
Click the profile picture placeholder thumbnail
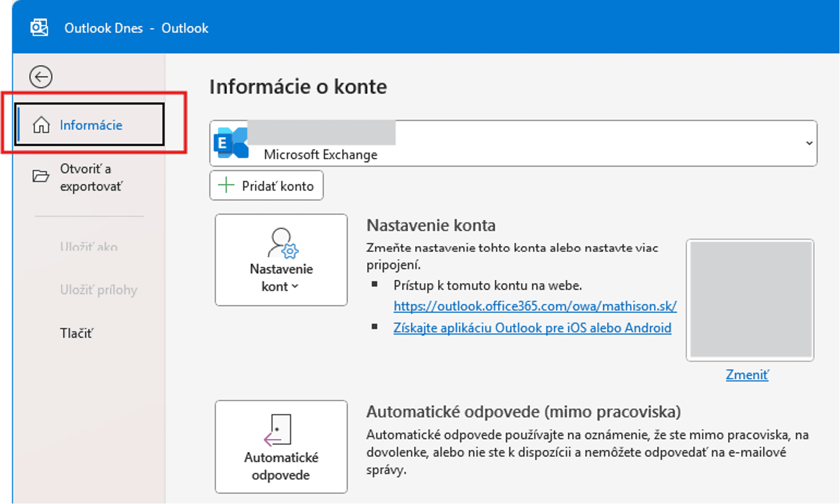click(x=750, y=300)
